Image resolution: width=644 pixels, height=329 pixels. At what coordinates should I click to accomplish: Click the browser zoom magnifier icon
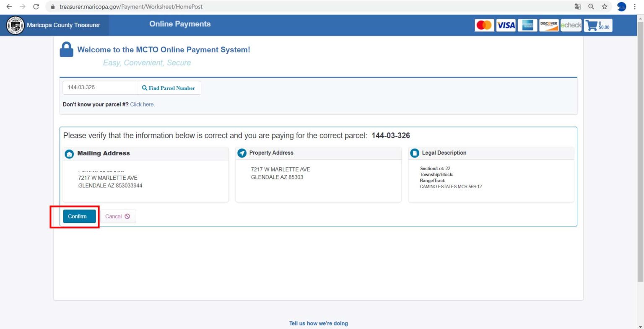[x=591, y=7]
